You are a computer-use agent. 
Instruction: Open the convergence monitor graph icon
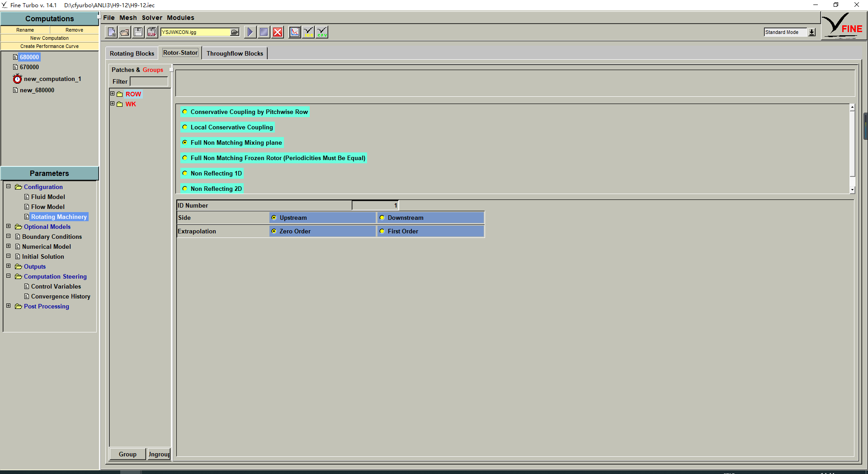pyautogui.click(x=294, y=32)
